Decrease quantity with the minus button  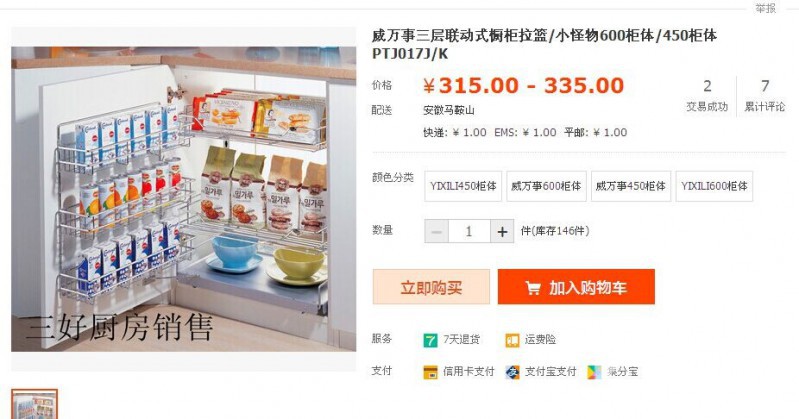coord(437,231)
